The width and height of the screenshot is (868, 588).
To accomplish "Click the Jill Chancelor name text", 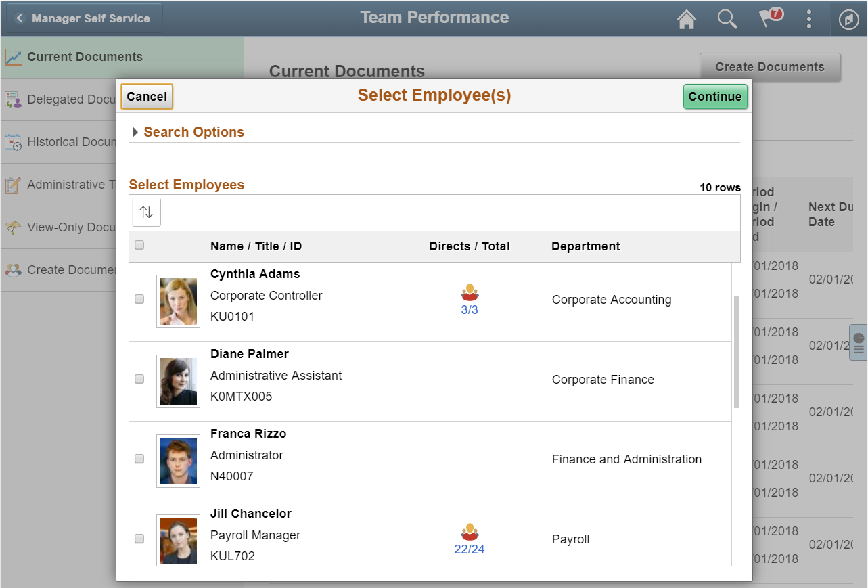I will pos(251,514).
